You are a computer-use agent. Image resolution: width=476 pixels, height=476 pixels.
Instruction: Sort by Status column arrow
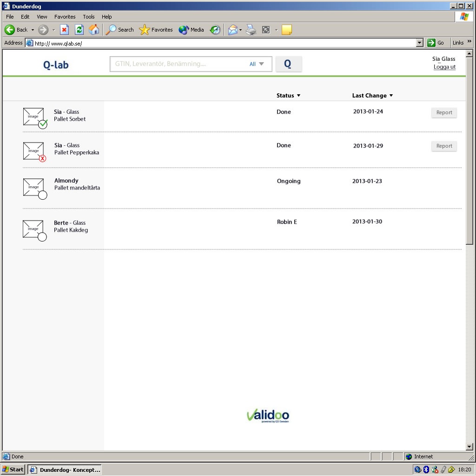[298, 96]
